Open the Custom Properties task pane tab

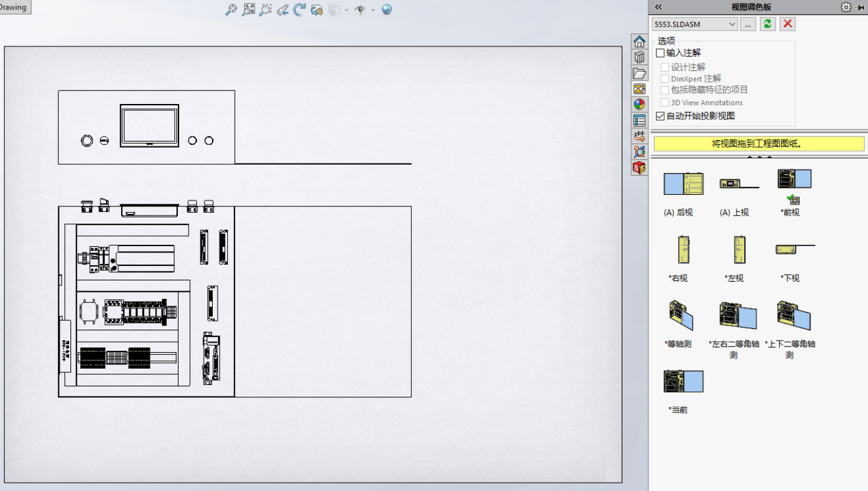click(x=639, y=120)
